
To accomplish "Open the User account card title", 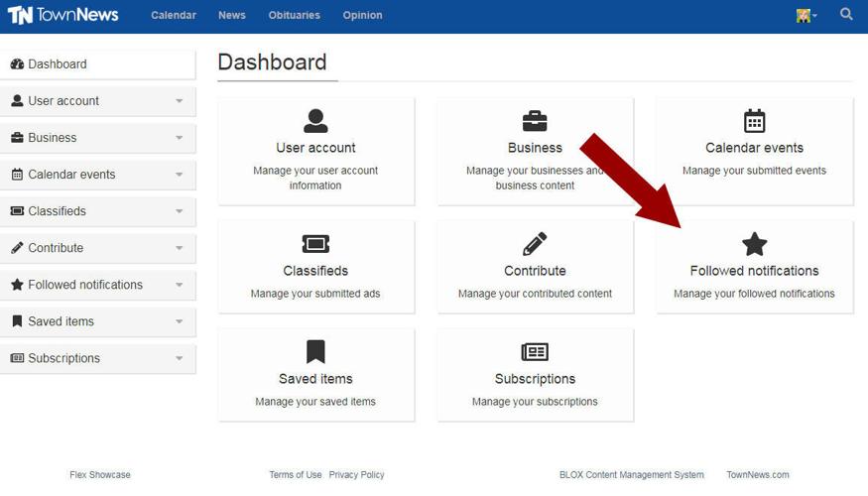I will tap(315, 148).
